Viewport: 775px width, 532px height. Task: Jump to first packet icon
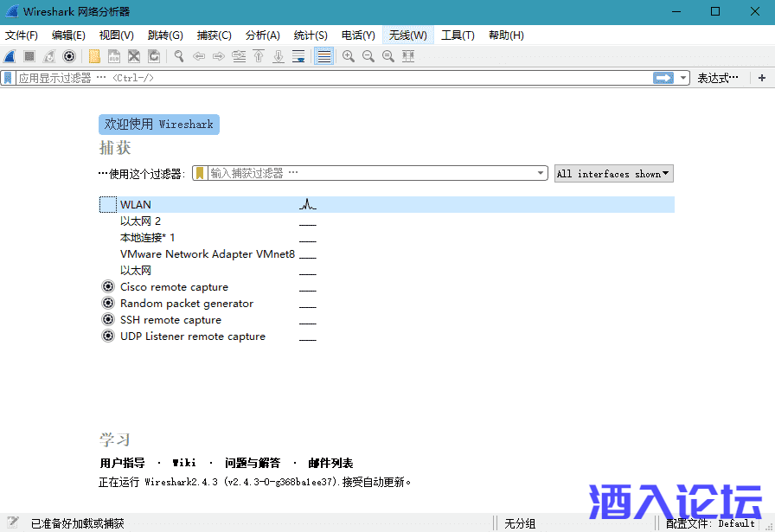tap(259, 56)
